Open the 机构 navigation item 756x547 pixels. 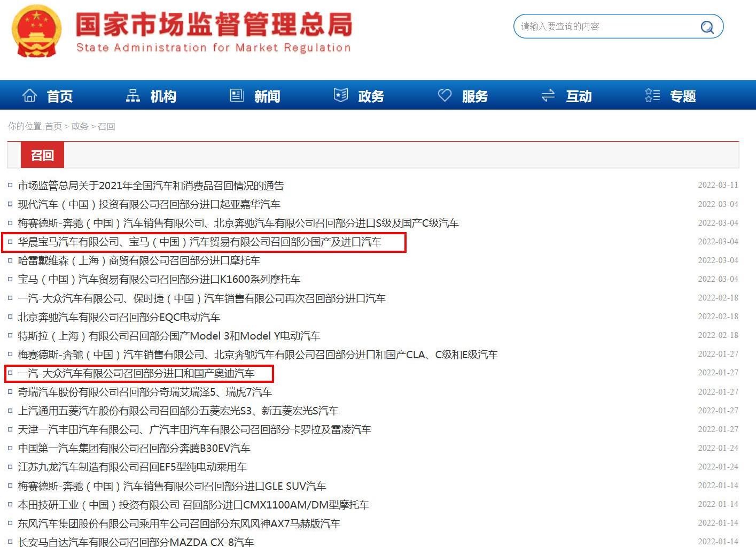click(x=163, y=96)
